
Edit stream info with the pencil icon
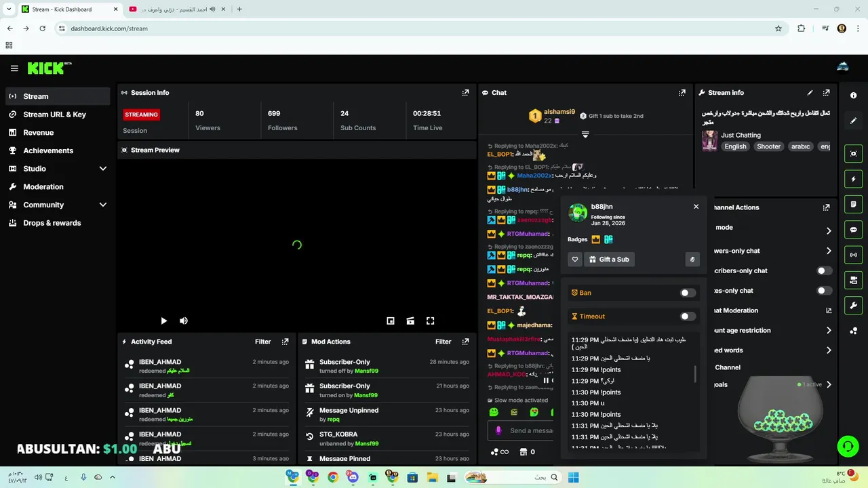tap(810, 93)
